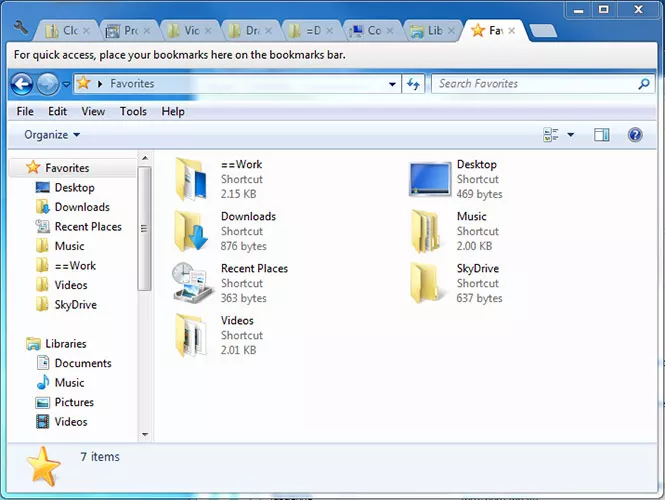Click the ==Work shortcut folder icon
The height and width of the screenshot is (500, 665).
[191, 179]
